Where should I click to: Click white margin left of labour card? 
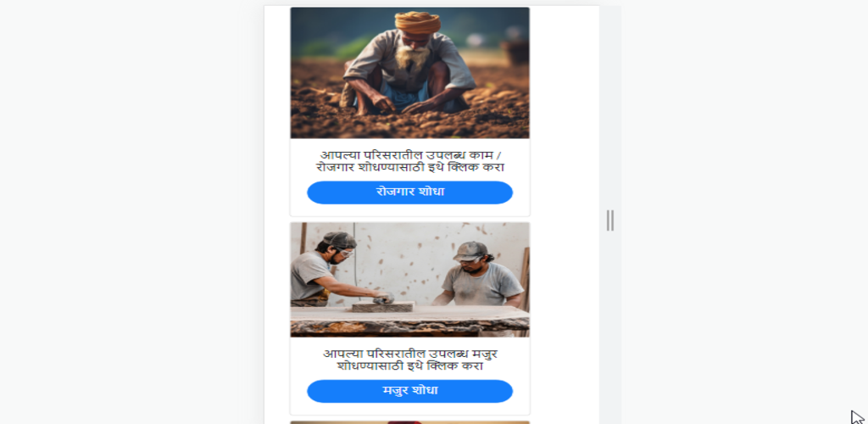[x=277, y=318]
